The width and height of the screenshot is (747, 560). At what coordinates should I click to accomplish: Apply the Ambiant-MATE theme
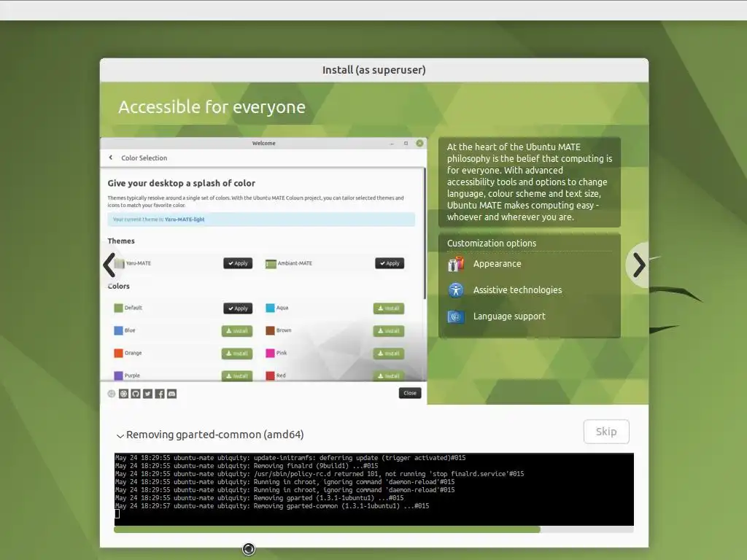[390, 263]
